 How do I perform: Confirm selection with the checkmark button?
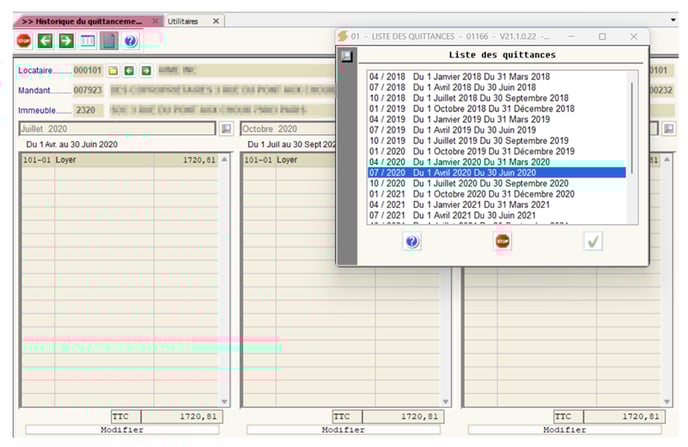click(x=594, y=241)
